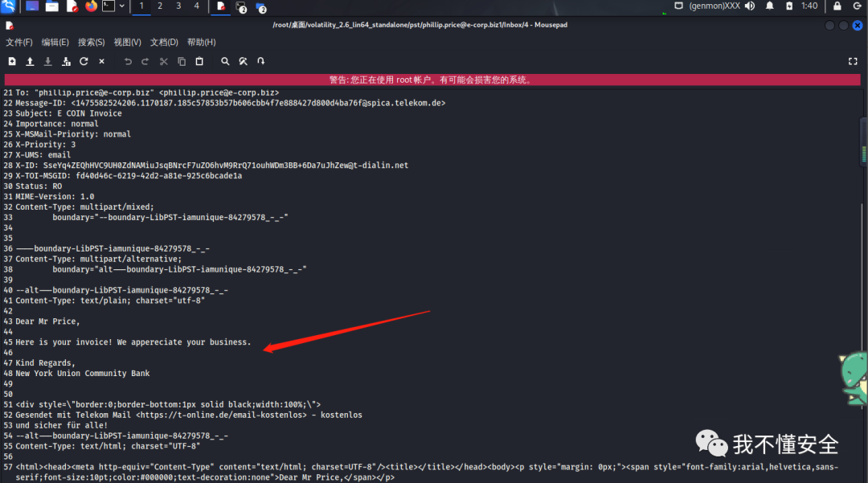Open Find with the magnifier icon
868x483 pixels.
225,61
